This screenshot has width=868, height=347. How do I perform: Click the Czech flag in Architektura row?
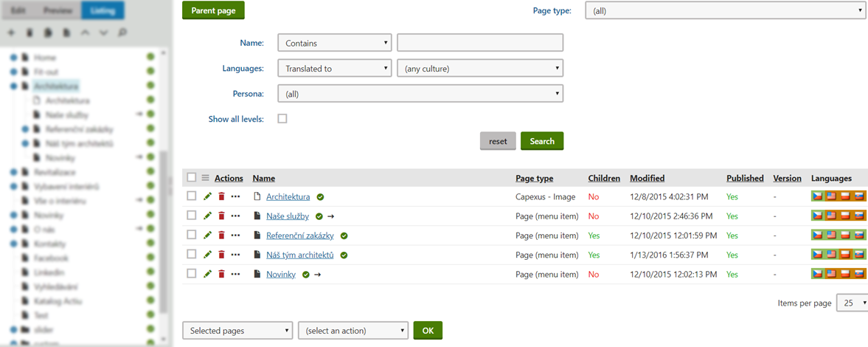[817, 196]
